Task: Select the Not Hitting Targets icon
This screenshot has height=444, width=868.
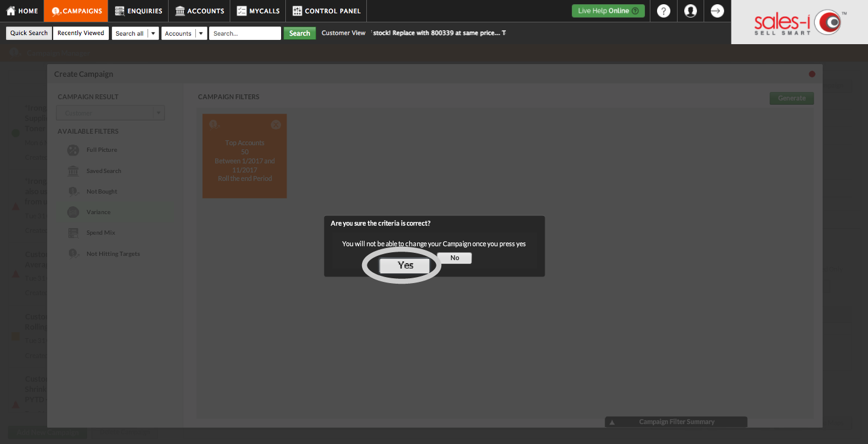Action: click(x=73, y=254)
